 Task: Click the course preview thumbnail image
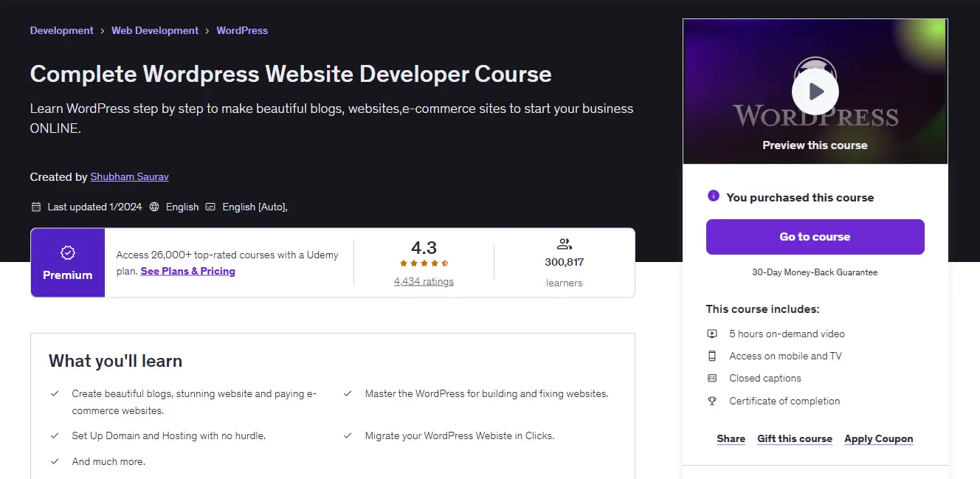pyautogui.click(x=815, y=92)
